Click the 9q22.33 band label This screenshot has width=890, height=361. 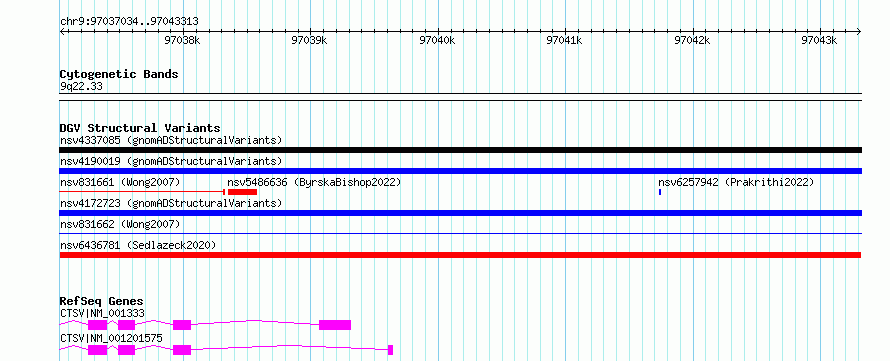pos(81,87)
